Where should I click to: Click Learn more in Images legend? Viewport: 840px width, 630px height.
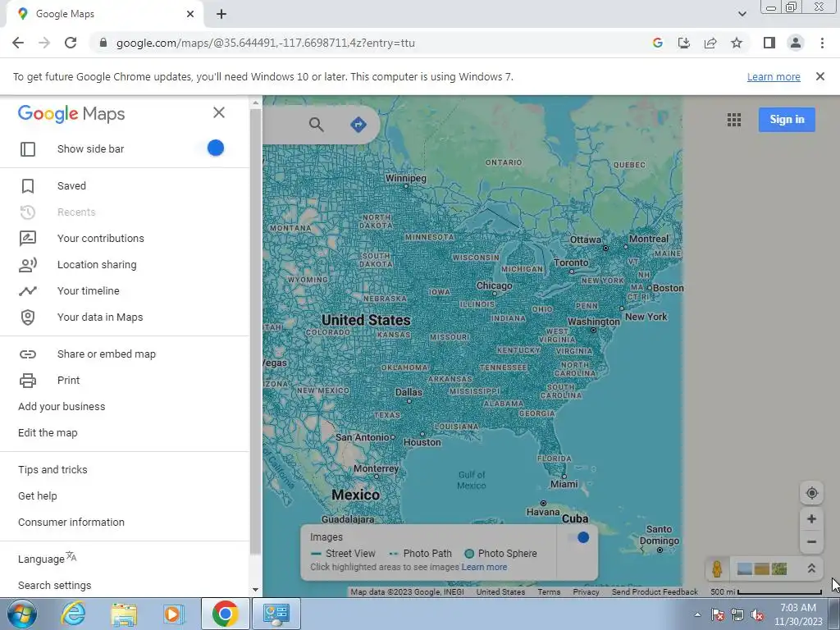tap(484, 567)
